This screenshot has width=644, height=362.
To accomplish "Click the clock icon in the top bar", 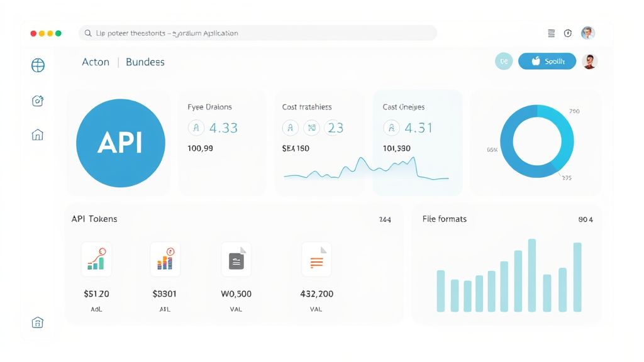I will [x=568, y=33].
